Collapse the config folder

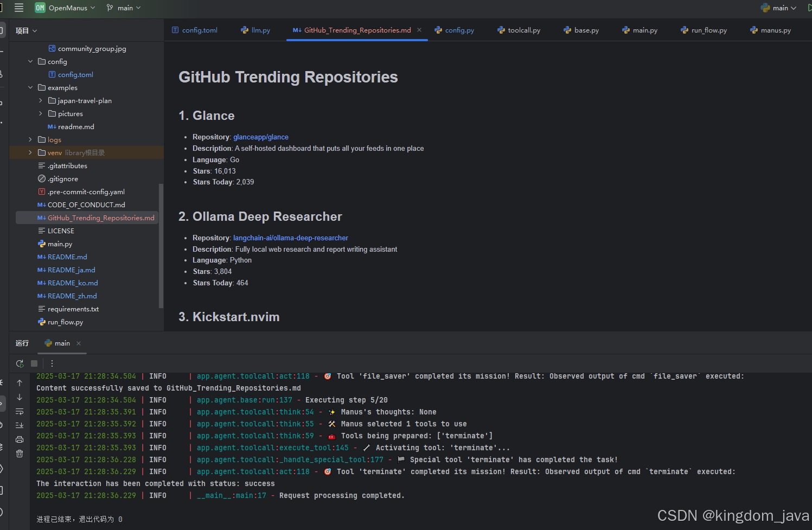click(x=30, y=62)
